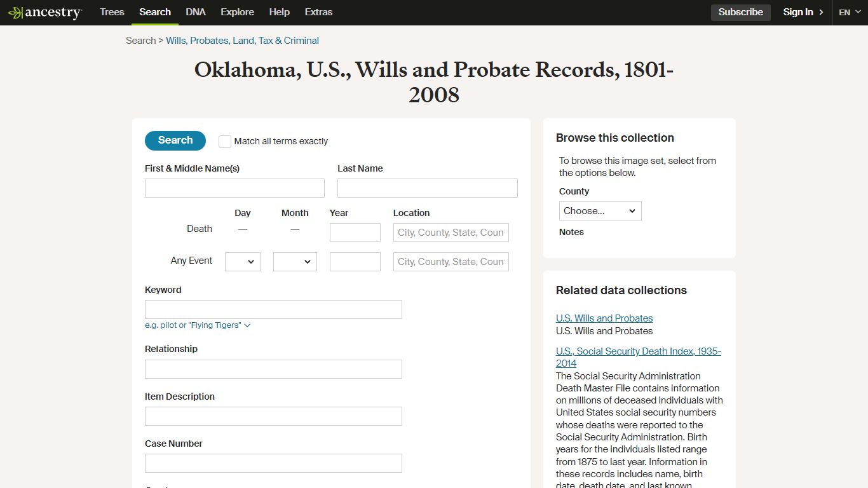Screen dimensions: 868x488
Task: Open the County Choose... dropdown
Action: point(600,211)
